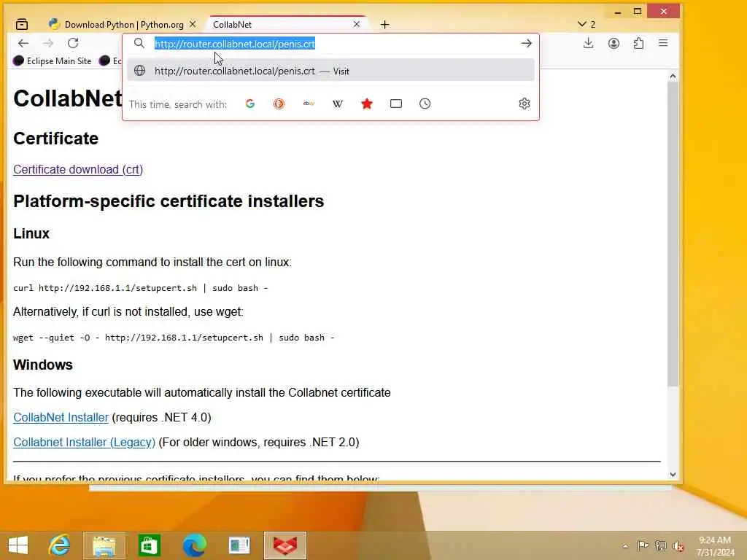Image resolution: width=747 pixels, height=560 pixels.
Task: Launch Microsoft Edge from taskbar
Action: pyautogui.click(x=194, y=545)
